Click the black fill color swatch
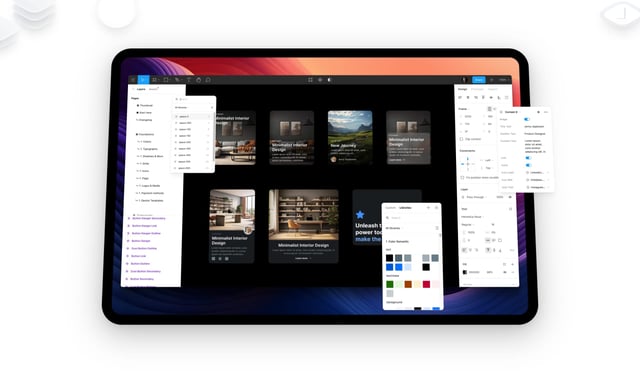Image resolution: width=640 pixels, height=371 pixels. [x=465, y=272]
